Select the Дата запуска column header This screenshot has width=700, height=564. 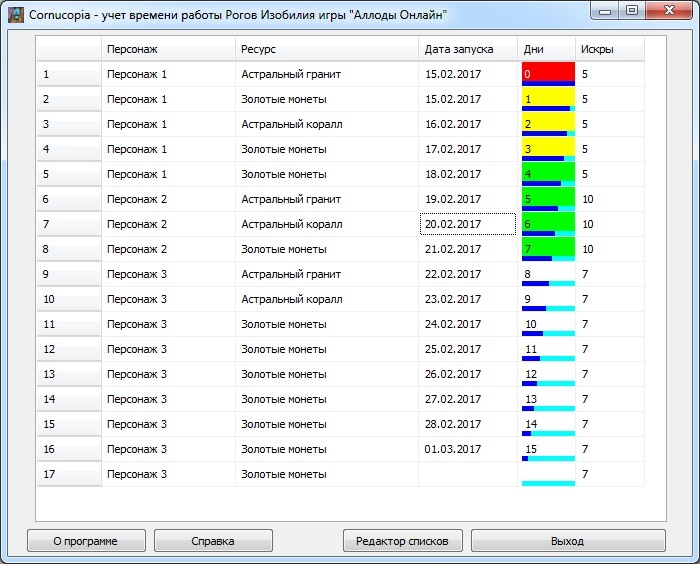[x=467, y=49]
